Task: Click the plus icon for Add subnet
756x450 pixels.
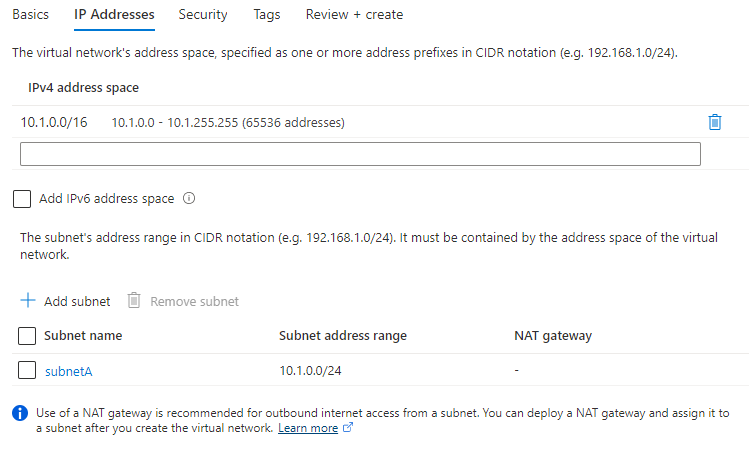Action: pyautogui.click(x=28, y=300)
